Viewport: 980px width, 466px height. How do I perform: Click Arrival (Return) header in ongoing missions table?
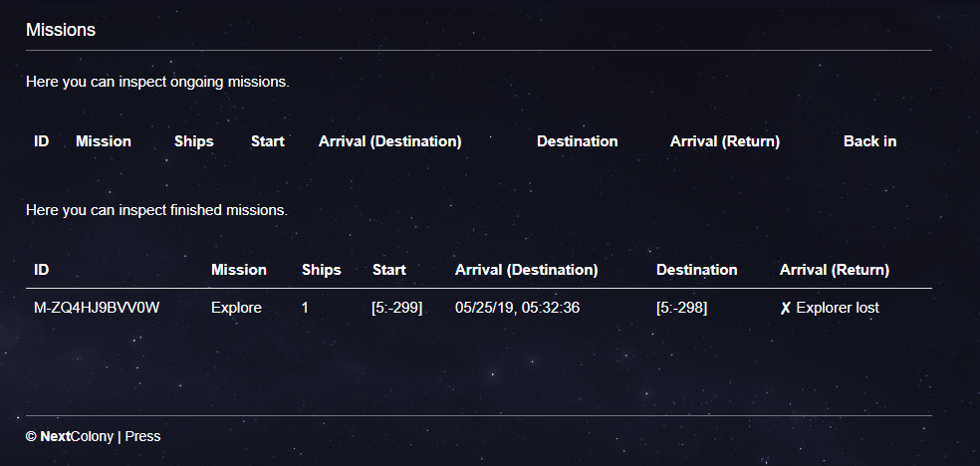point(725,141)
